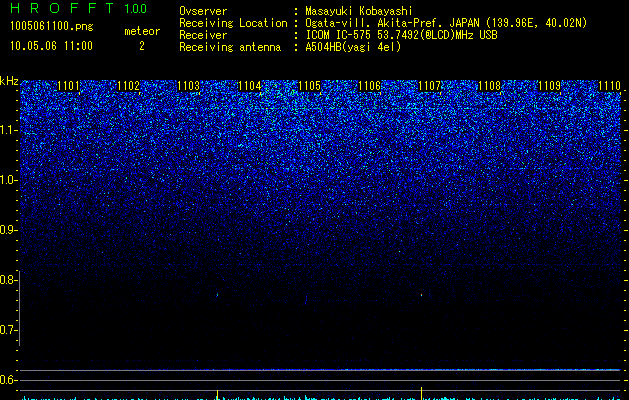Viewport: 629px width, 400px height.
Task: Click the 1109 time marker
Action: 549,86
